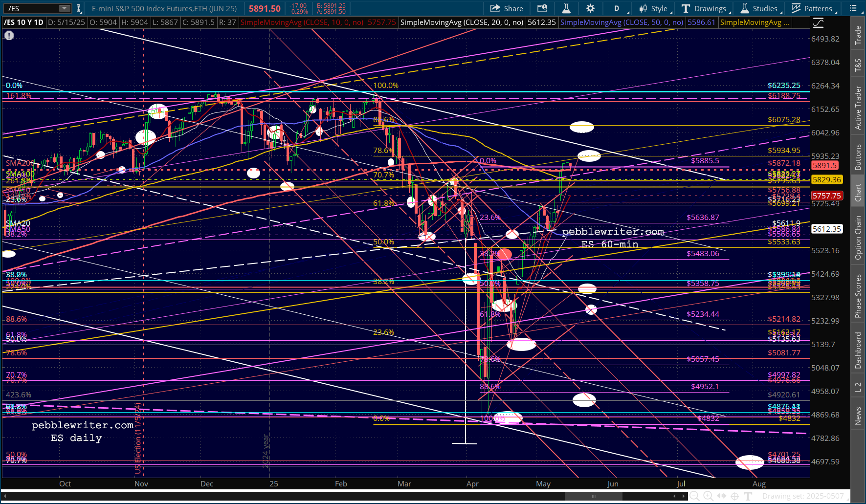The height and width of the screenshot is (504, 866).
Task: Click the zoom in magnifier icon
Action: click(708, 496)
